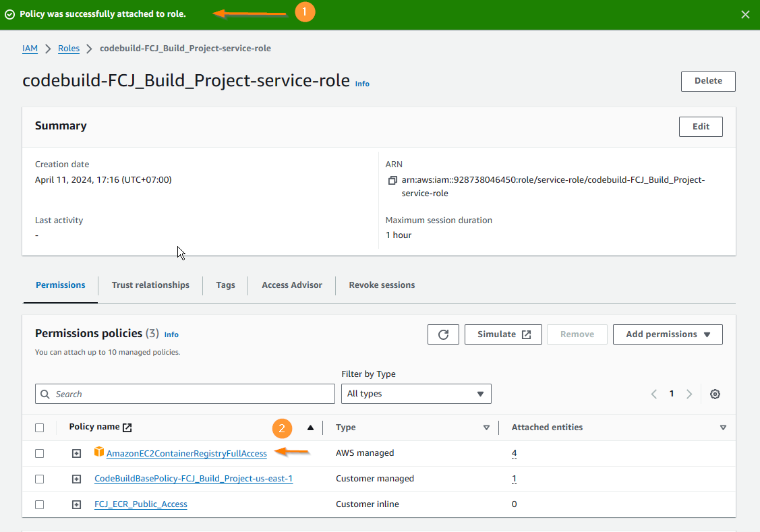Open preferences gear for policies table

coord(715,394)
